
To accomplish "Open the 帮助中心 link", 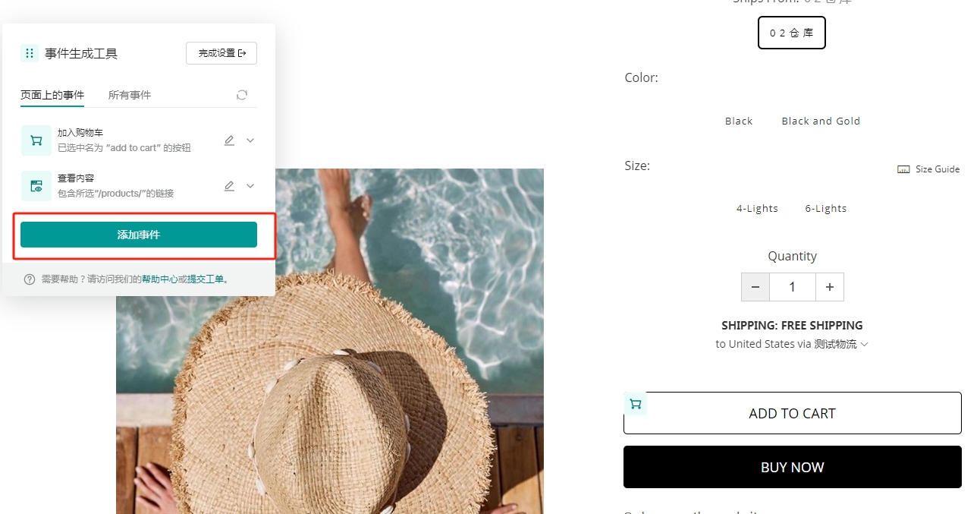I will (159, 279).
